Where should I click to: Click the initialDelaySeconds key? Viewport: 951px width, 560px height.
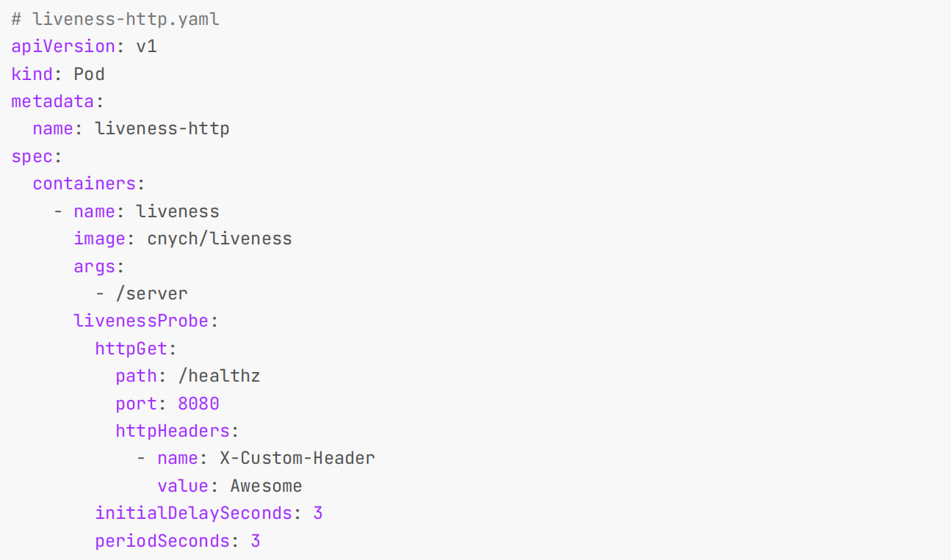click(193, 513)
